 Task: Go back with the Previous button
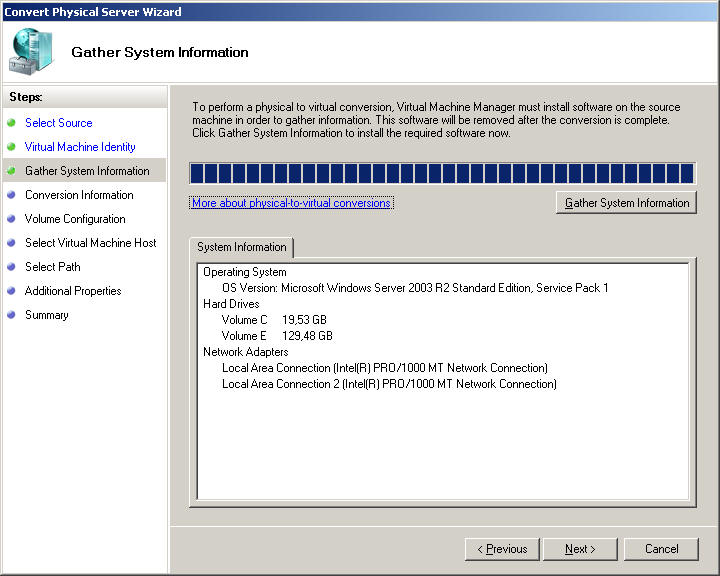point(502,549)
